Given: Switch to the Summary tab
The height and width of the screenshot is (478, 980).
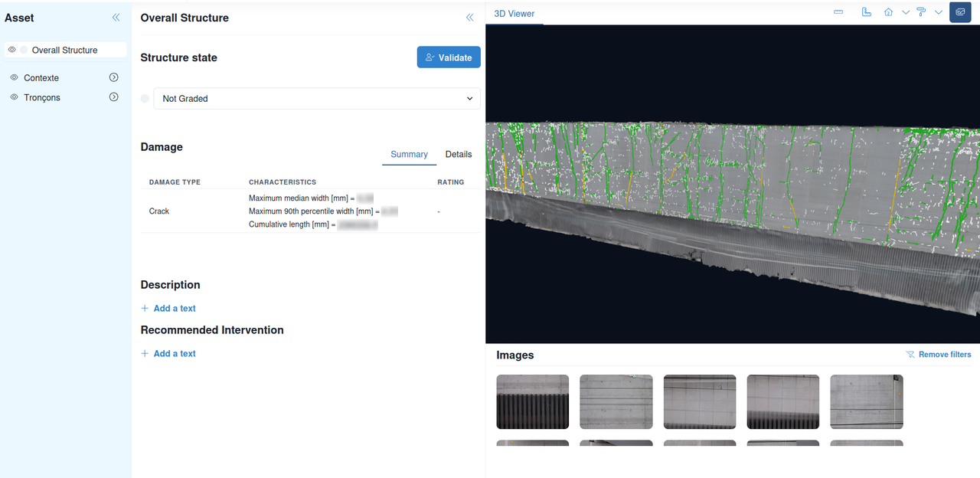Looking at the screenshot, I should click(409, 154).
